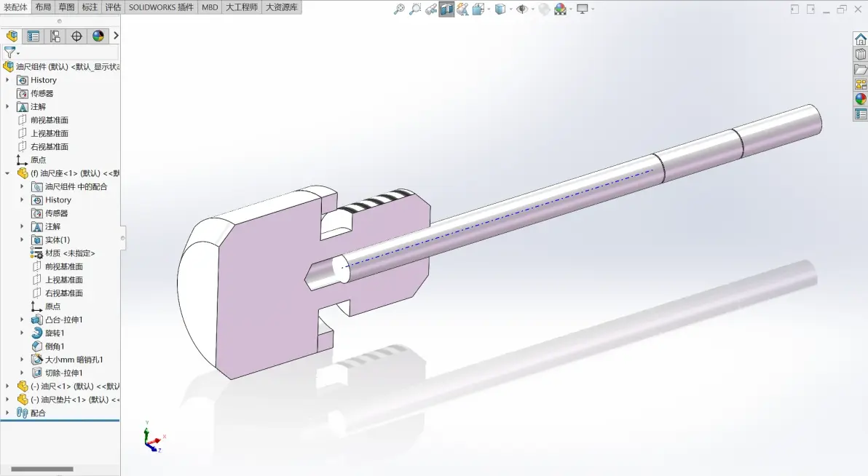Click the feature tree filter funnel icon

click(x=9, y=52)
